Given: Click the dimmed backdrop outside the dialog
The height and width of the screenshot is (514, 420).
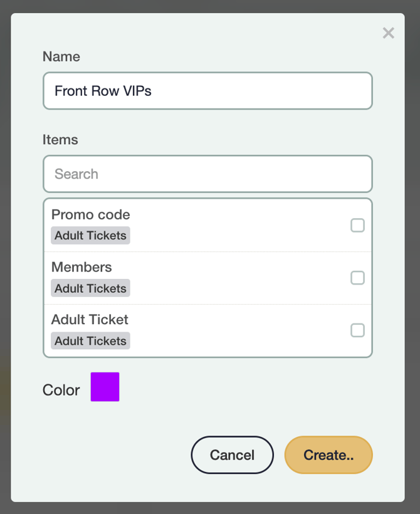Looking at the screenshot, I should point(5,251).
